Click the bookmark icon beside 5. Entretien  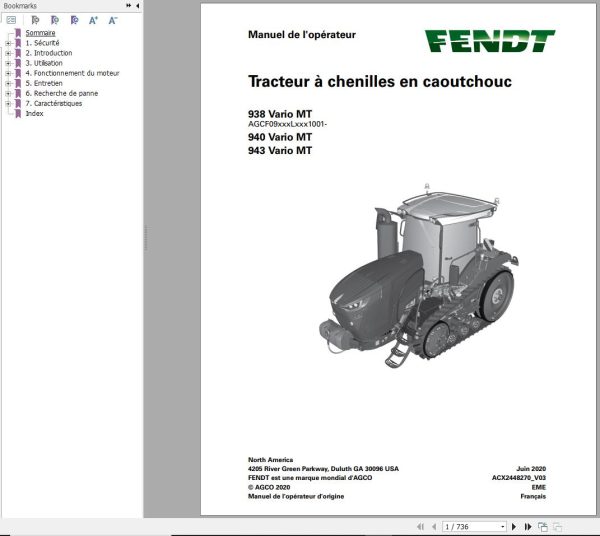click(18, 83)
